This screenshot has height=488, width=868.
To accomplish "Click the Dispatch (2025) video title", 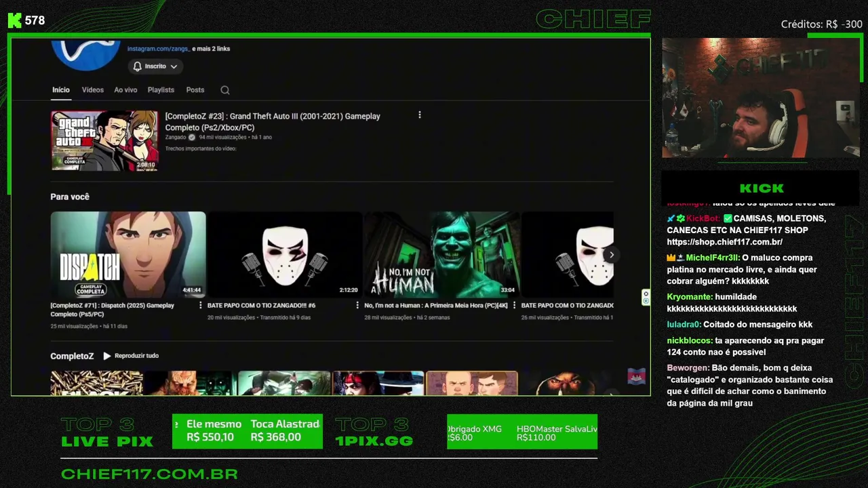I will (113, 310).
